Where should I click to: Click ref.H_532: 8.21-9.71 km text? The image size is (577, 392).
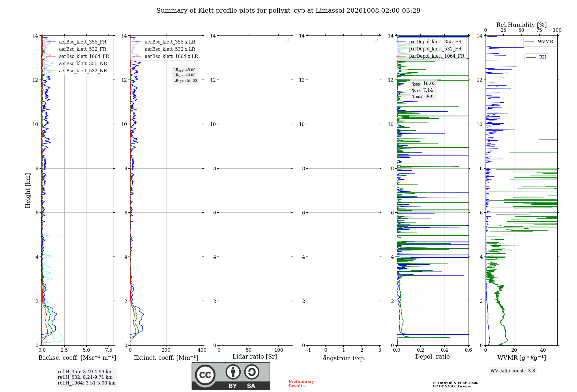coord(85,377)
